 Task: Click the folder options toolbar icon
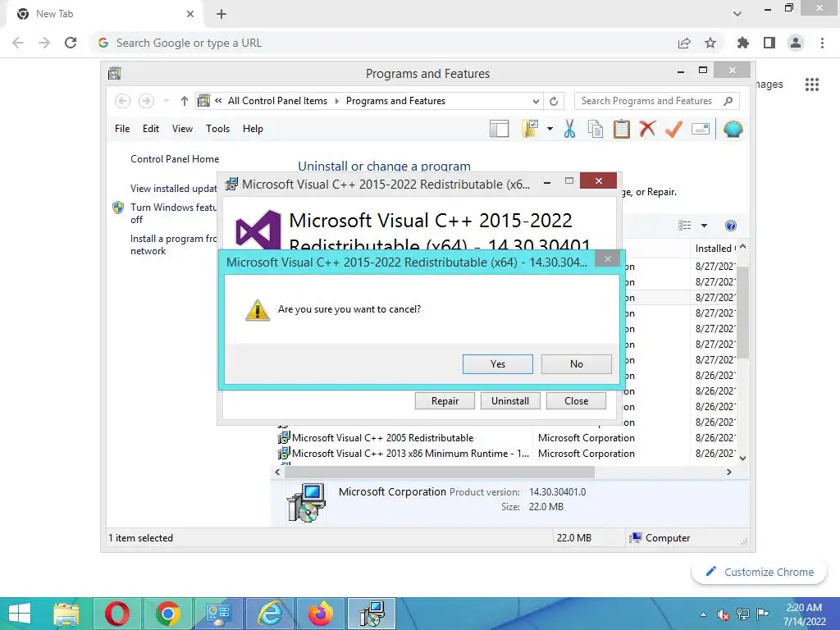529,129
